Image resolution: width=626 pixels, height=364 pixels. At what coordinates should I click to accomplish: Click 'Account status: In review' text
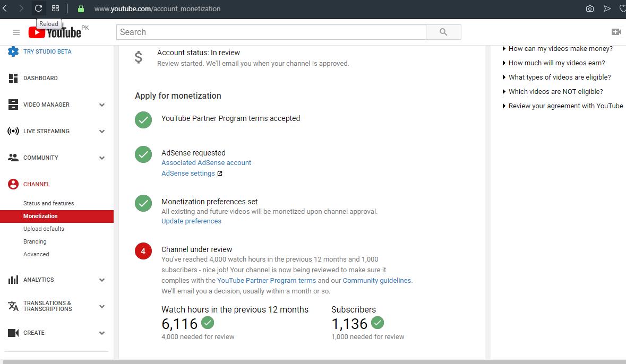[199, 53]
